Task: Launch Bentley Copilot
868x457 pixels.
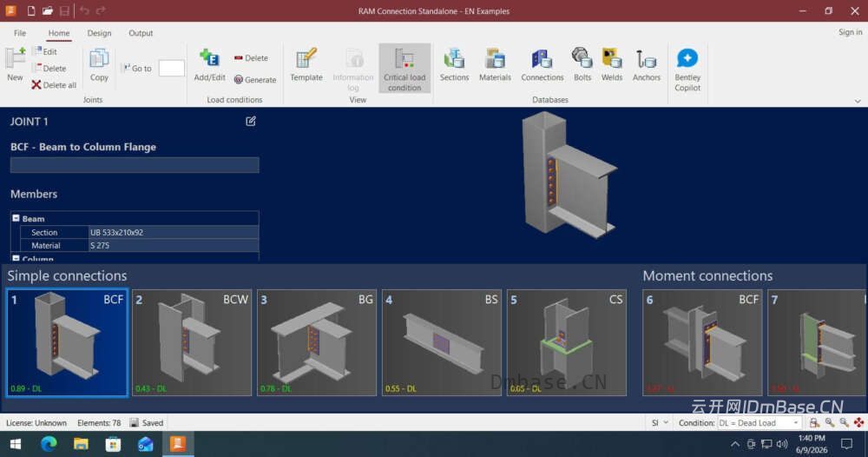Action: (687, 70)
